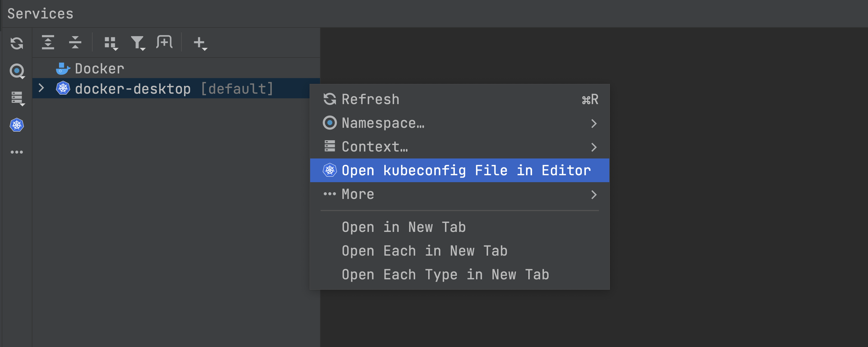Select the Docker tree item
868x347 pixels.
(x=99, y=69)
